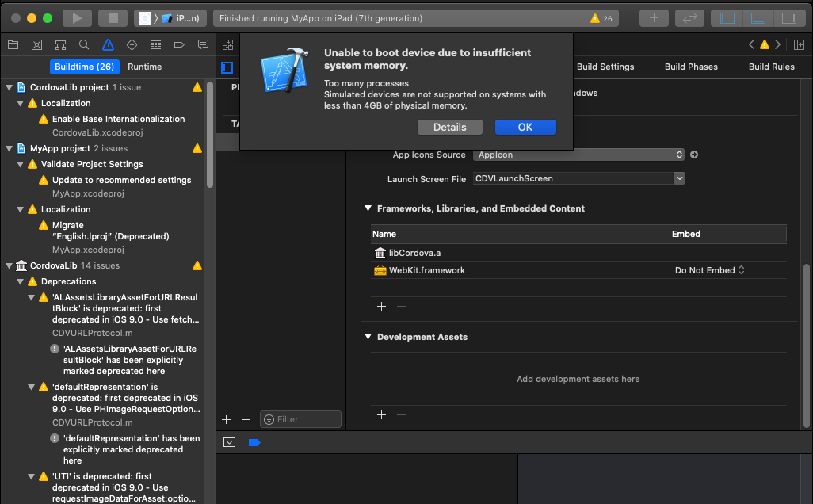813x504 pixels.
Task: Go to next issue arrow
Action: 778,44
